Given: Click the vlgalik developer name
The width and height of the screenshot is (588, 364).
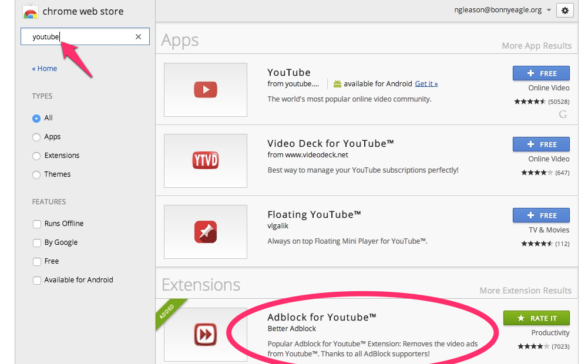Looking at the screenshot, I should tap(278, 226).
